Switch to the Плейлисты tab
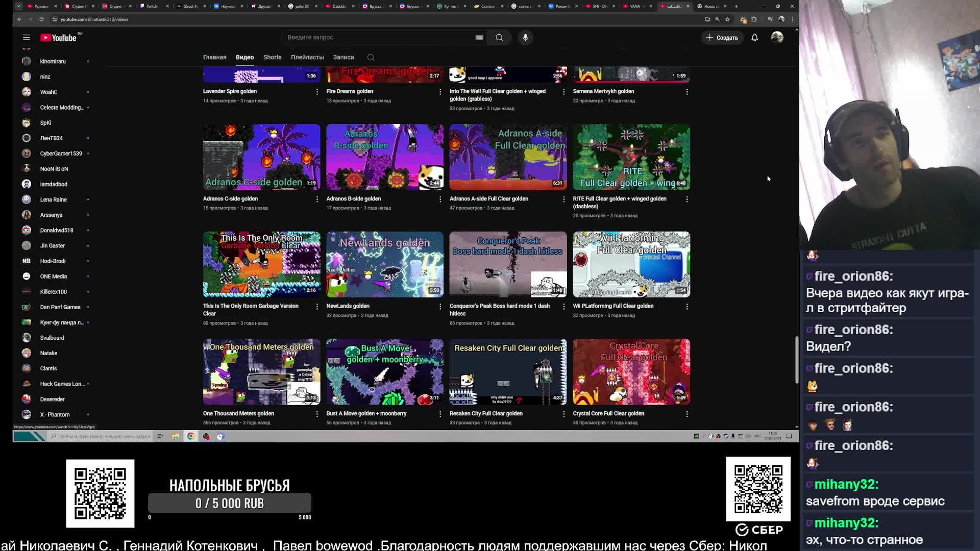The image size is (980, 551). (307, 57)
